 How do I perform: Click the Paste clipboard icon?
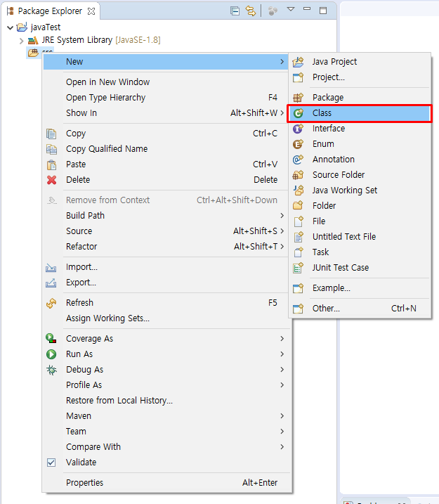51,164
